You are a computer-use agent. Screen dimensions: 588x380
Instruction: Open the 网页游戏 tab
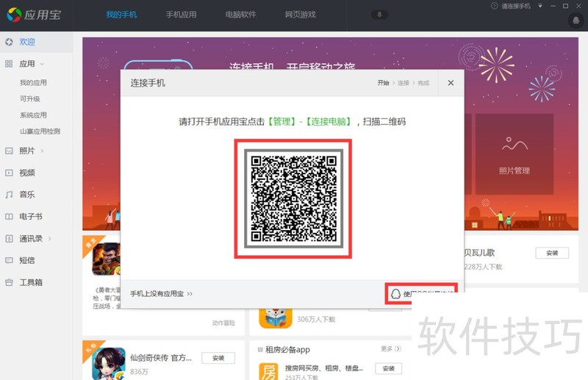(300, 15)
